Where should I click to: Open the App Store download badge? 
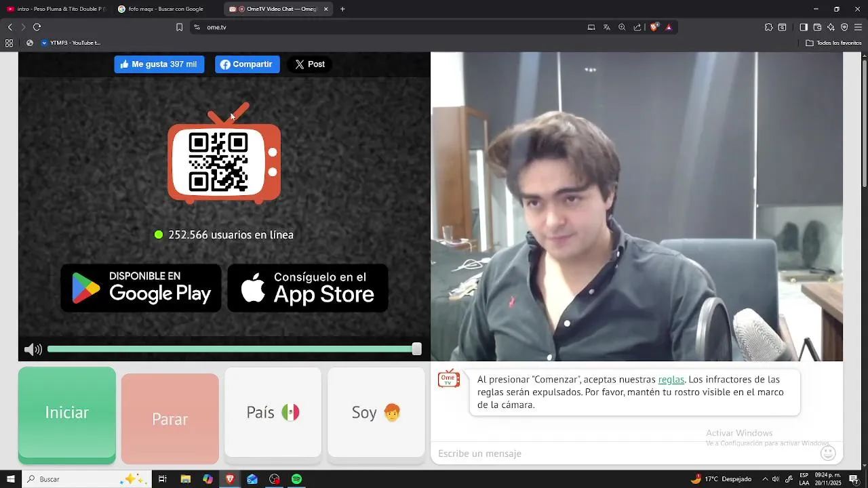(x=308, y=288)
